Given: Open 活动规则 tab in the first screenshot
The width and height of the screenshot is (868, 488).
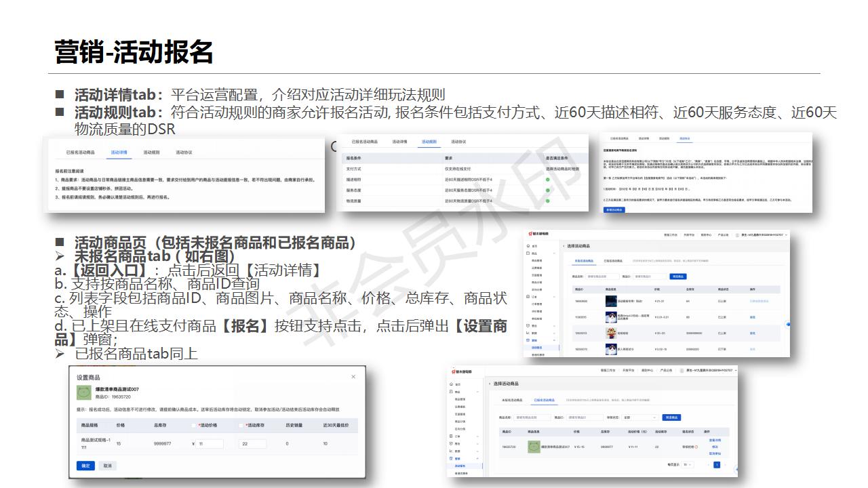Looking at the screenshot, I should pos(151,152).
